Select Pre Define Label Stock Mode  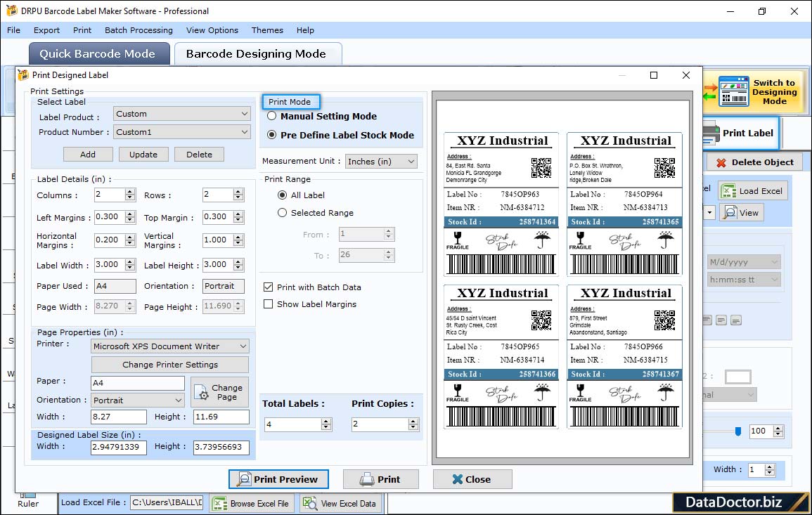pos(271,135)
